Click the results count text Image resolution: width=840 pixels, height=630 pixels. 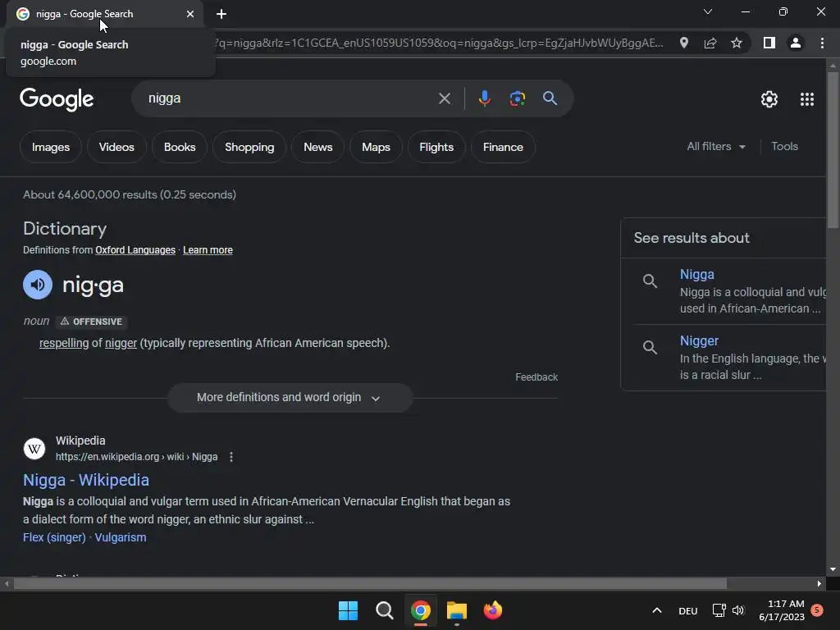[x=130, y=194]
